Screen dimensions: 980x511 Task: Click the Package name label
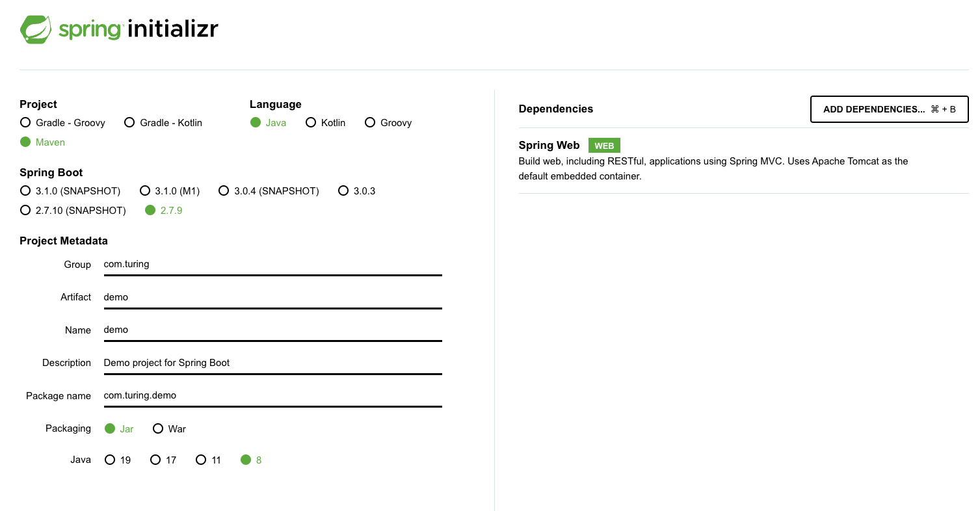[x=59, y=396]
